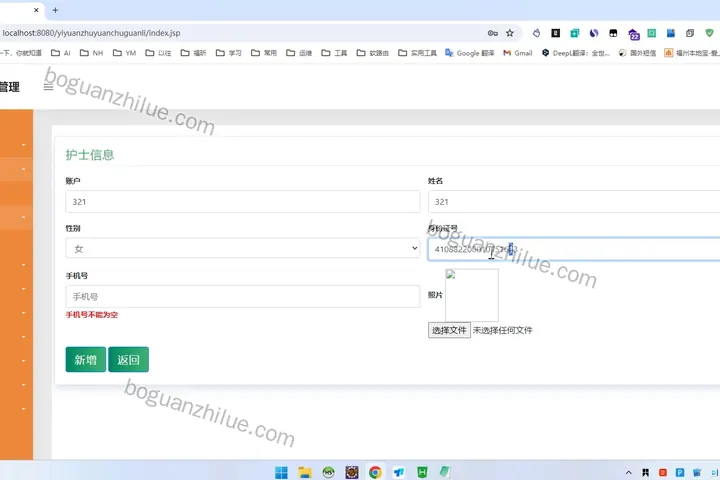Open the purple-framed app icon in taskbar
The width and height of the screenshot is (720, 480).
click(x=352, y=472)
